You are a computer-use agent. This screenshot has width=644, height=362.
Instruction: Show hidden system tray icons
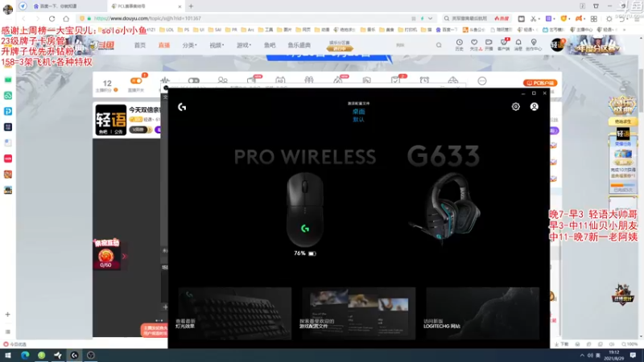click(x=581, y=356)
